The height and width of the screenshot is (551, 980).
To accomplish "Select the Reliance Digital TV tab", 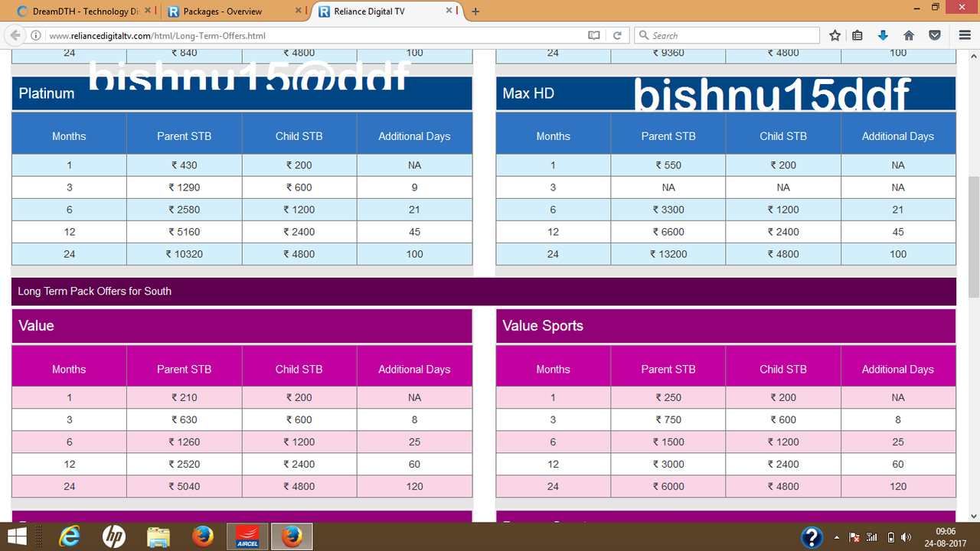I will point(387,11).
